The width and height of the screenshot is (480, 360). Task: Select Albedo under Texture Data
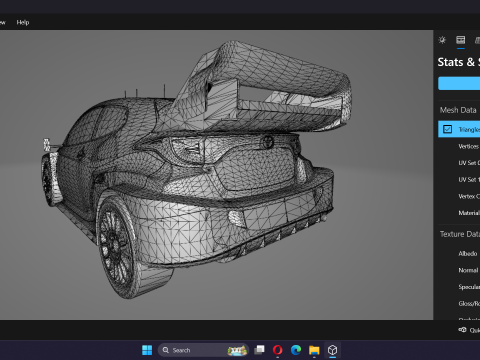point(468,254)
